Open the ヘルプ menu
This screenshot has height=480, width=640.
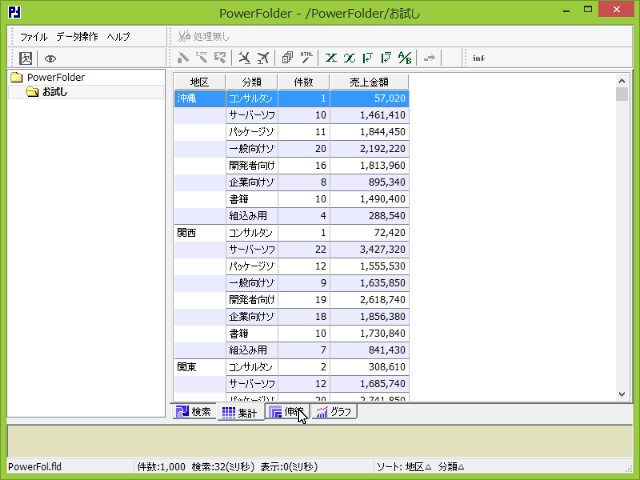118,37
